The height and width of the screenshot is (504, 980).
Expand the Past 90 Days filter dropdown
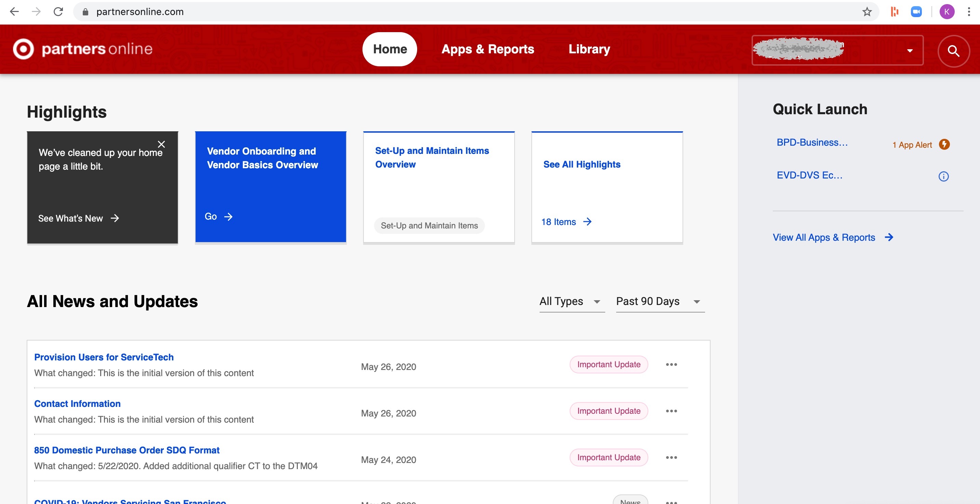tap(660, 302)
